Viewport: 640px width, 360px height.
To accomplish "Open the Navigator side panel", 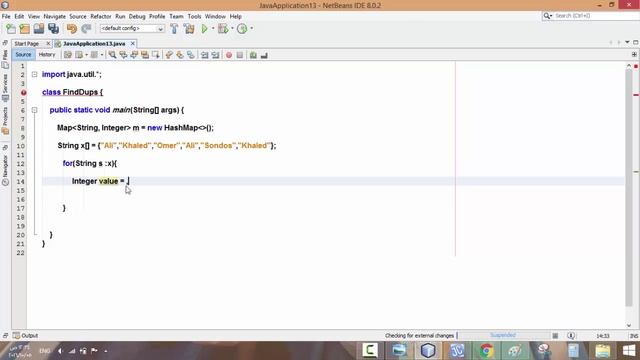I will pyautogui.click(x=5, y=170).
